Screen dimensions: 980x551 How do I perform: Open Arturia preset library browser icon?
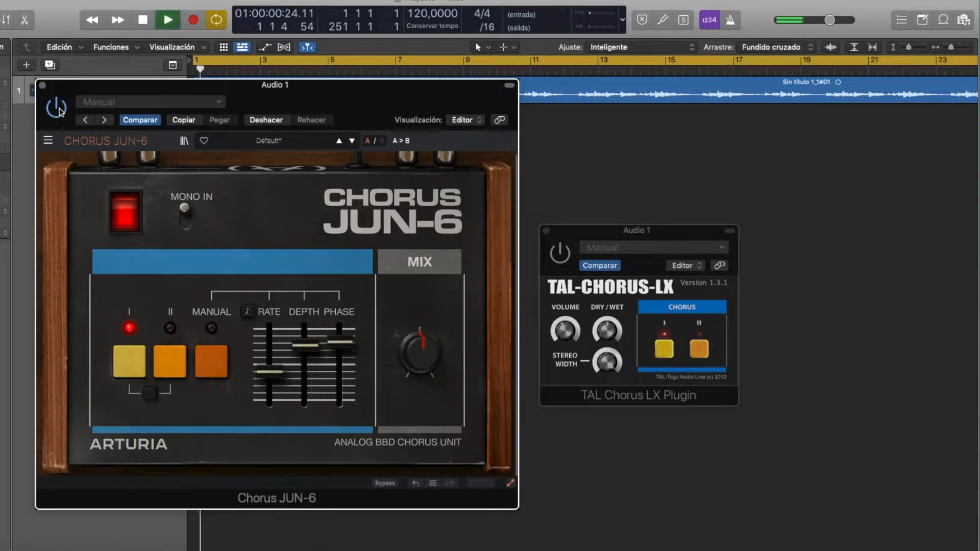point(184,141)
